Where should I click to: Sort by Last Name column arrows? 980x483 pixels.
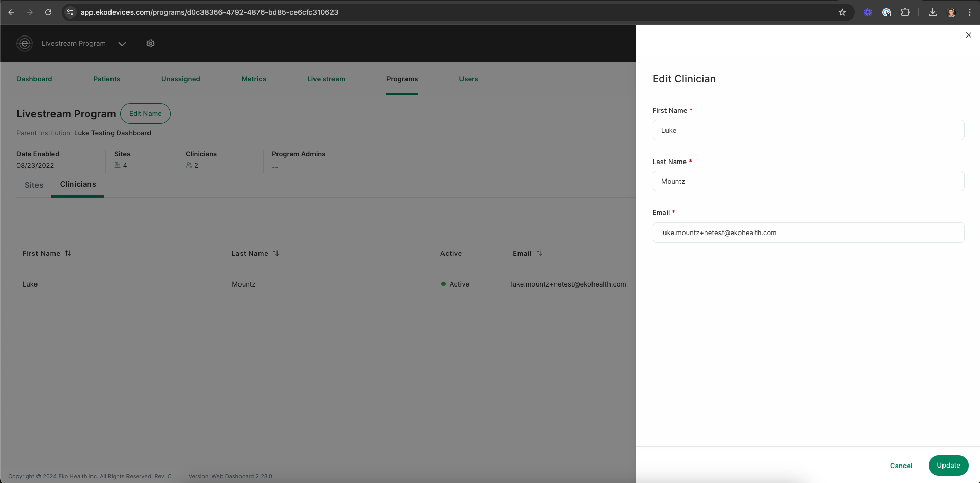(x=276, y=253)
